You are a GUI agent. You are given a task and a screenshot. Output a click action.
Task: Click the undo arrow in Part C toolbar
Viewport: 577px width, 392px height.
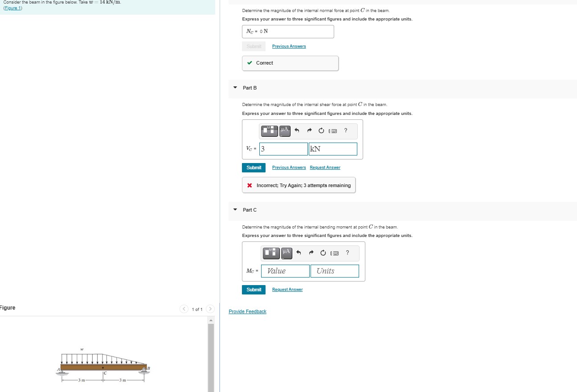[299, 253]
